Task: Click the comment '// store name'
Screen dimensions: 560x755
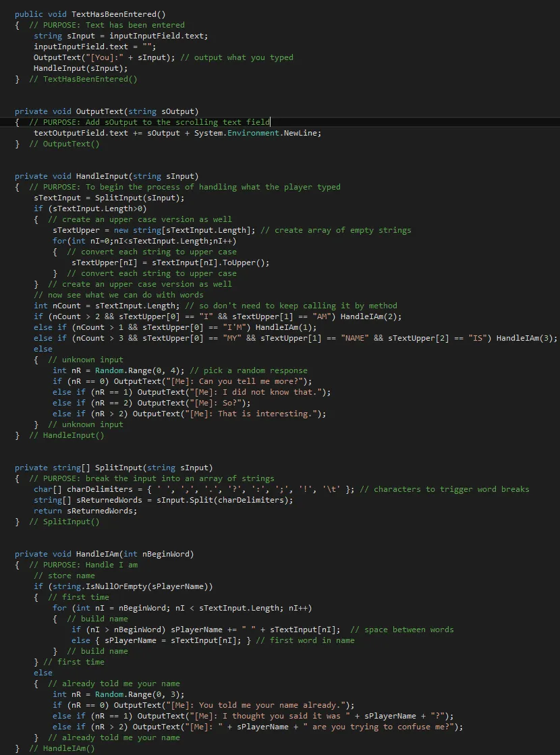Action: point(64,576)
